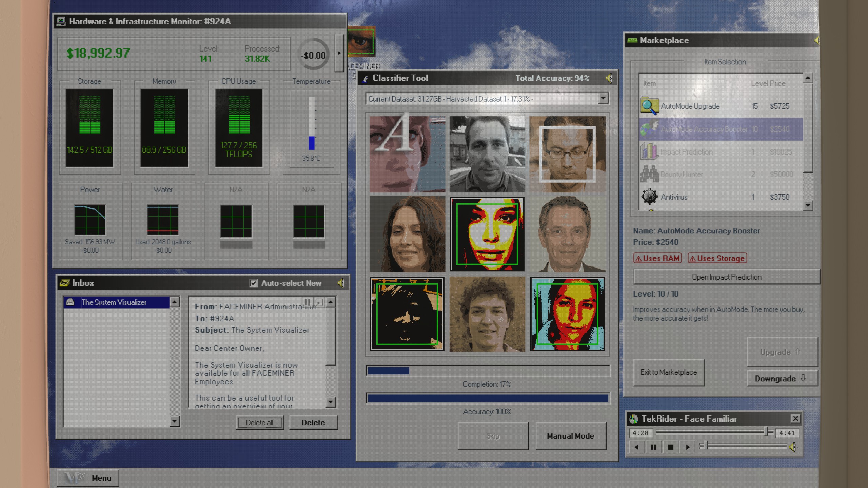Click the music player volume speaker icon
Image resolution: width=868 pixels, height=488 pixels.
pos(793,447)
